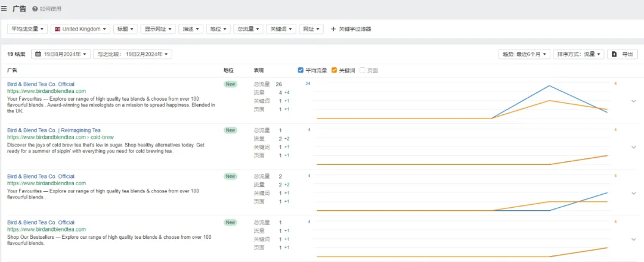This screenshot has height=262, width=644.
Task: Open the 关键词 filter dropdown
Action: pyautogui.click(x=281, y=29)
